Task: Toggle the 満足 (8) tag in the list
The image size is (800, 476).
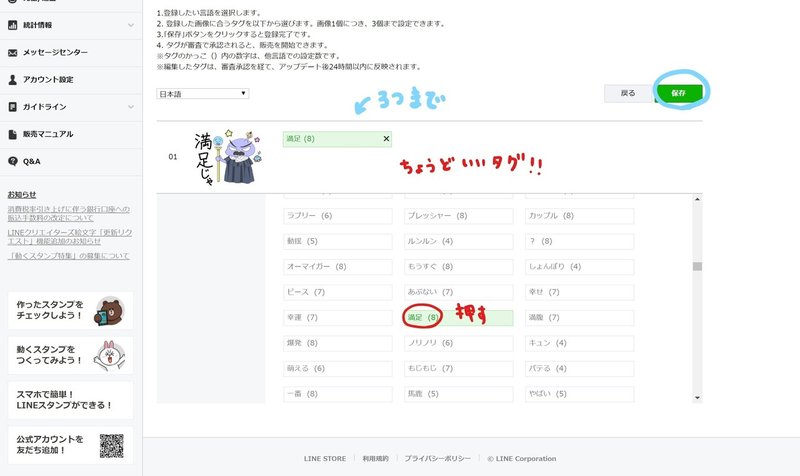Action: (x=459, y=318)
